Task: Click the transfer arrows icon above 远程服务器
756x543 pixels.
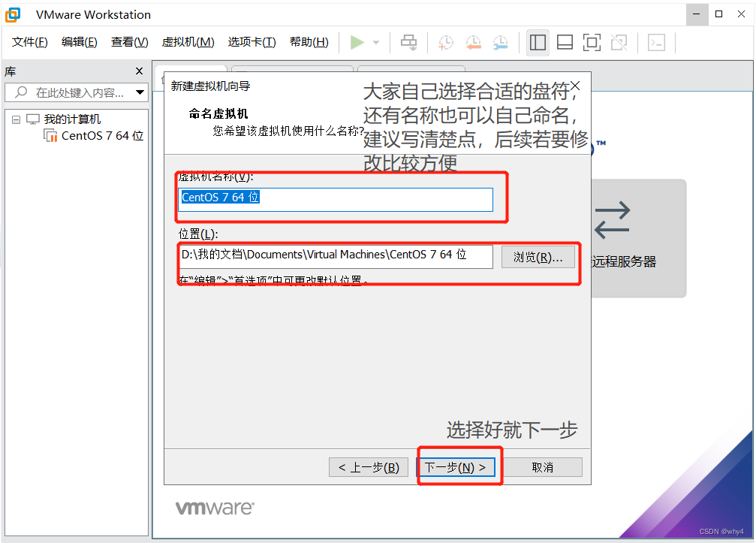Action: 613,220
